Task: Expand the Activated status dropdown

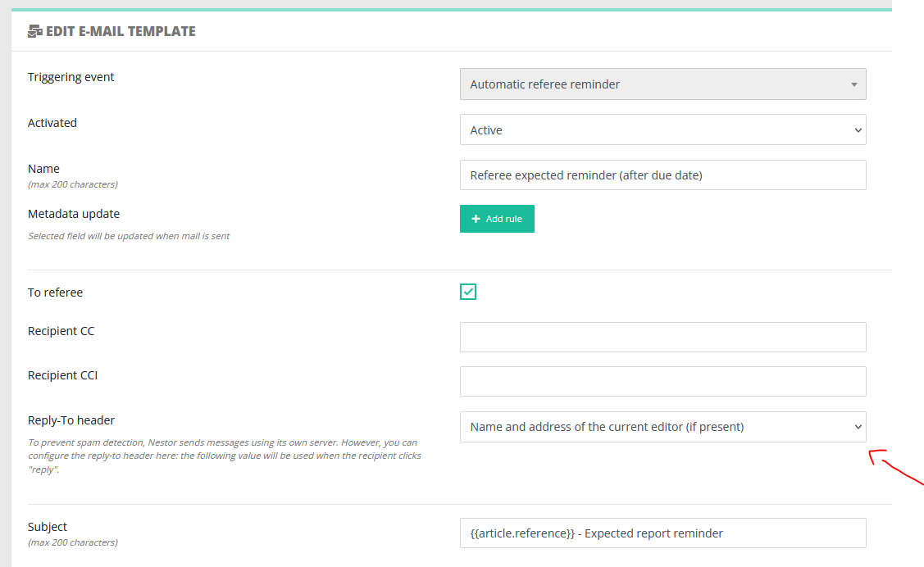Action: (662, 130)
